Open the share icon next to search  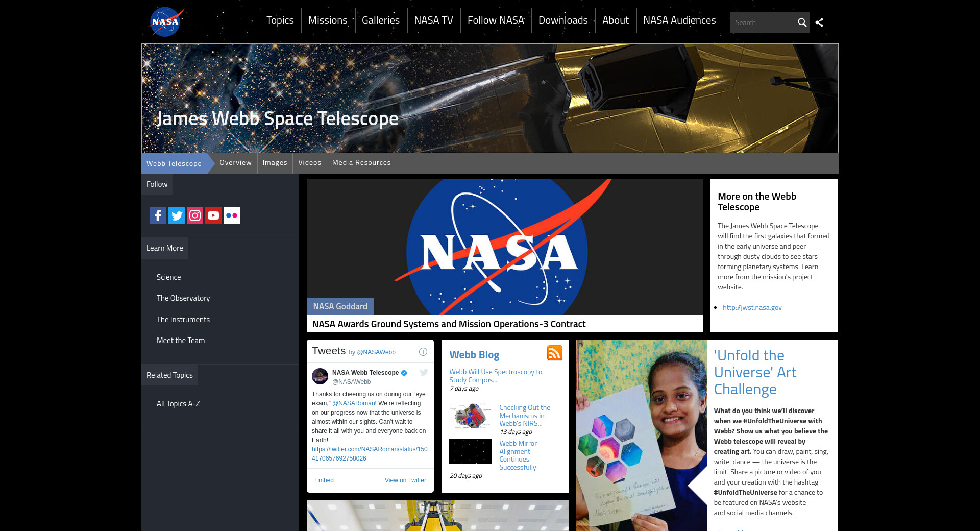(819, 22)
